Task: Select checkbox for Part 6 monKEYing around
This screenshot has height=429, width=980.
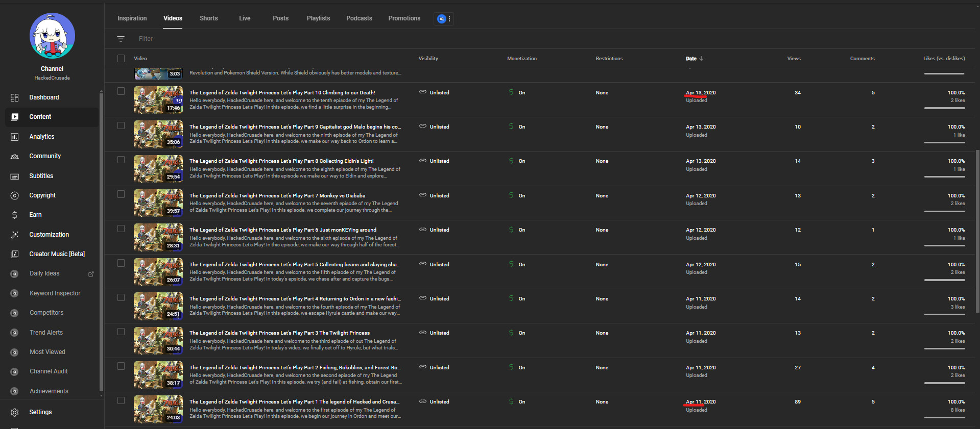Action: (121, 229)
